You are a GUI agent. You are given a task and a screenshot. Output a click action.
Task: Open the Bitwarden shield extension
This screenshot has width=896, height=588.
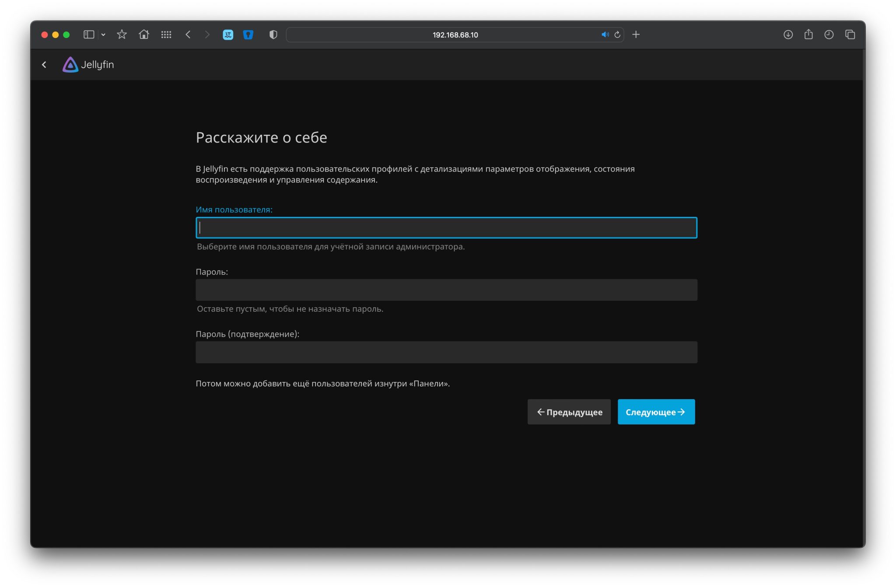(x=248, y=35)
